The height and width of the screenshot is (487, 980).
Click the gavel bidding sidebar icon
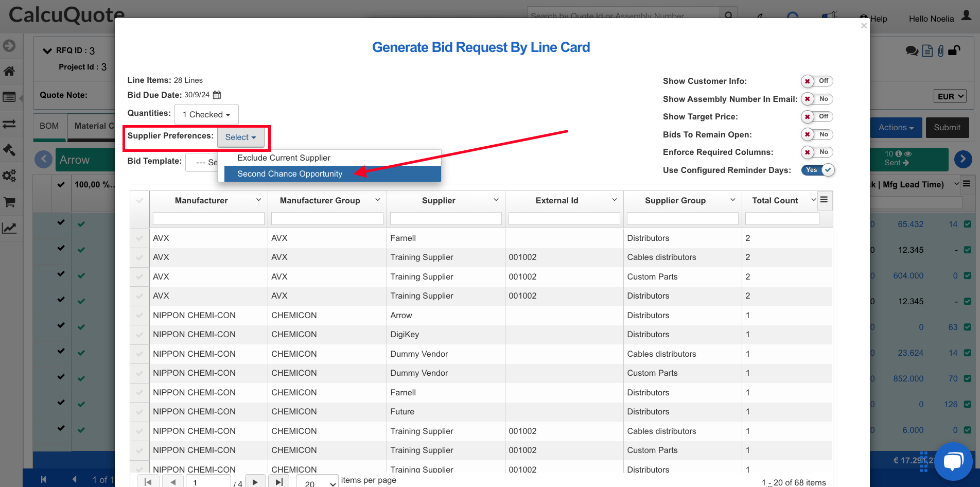coord(9,149)
